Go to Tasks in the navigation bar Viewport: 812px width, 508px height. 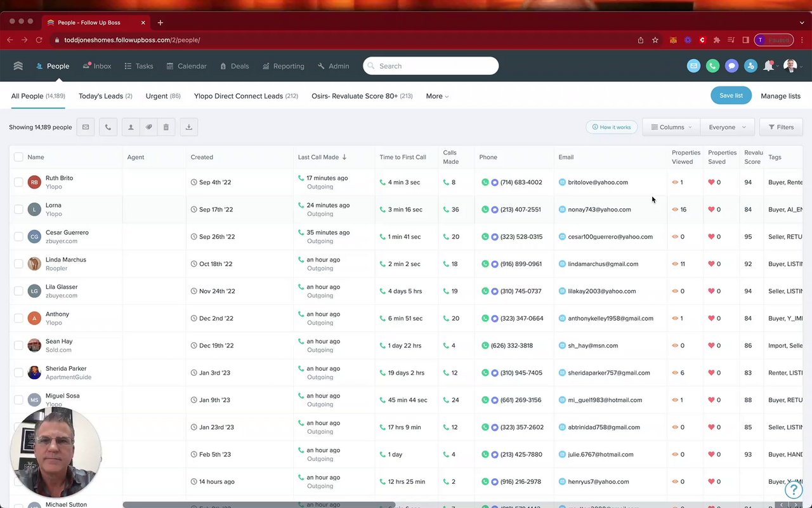[139, 66]
